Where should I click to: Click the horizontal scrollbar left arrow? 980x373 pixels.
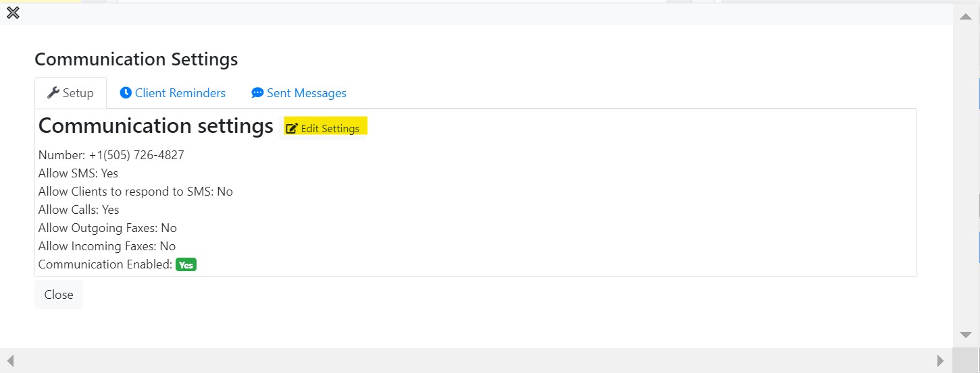coord(10,360)
